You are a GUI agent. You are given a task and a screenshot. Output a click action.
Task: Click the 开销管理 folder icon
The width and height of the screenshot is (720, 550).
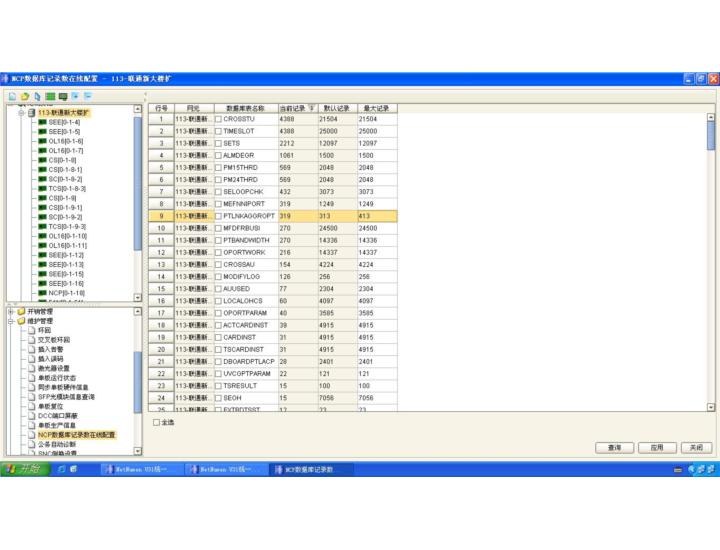pyautogui.click(x=21, y=311)
